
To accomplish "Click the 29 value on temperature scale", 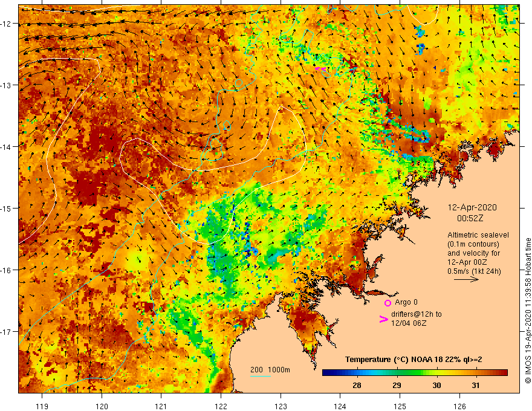I will pos(397,385).
